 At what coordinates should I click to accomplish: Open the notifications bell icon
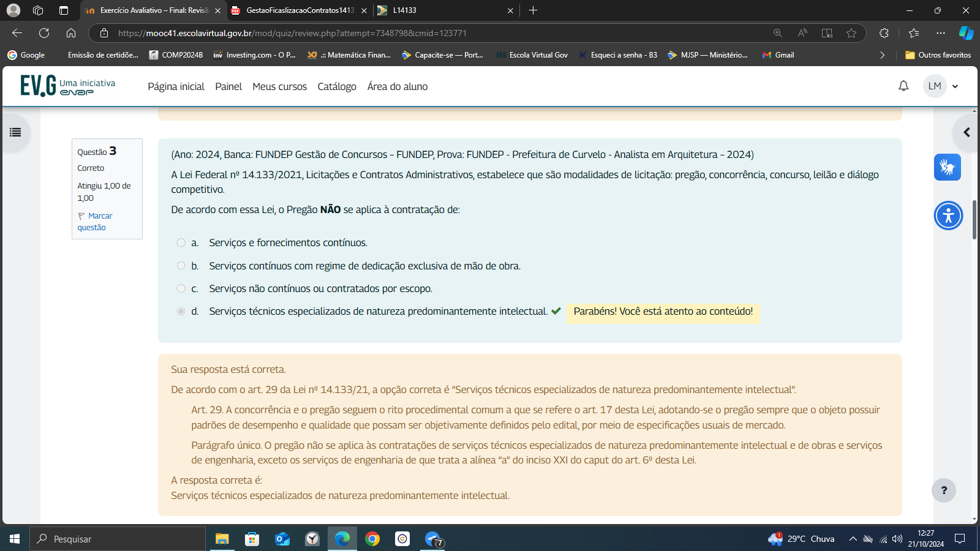903,86
